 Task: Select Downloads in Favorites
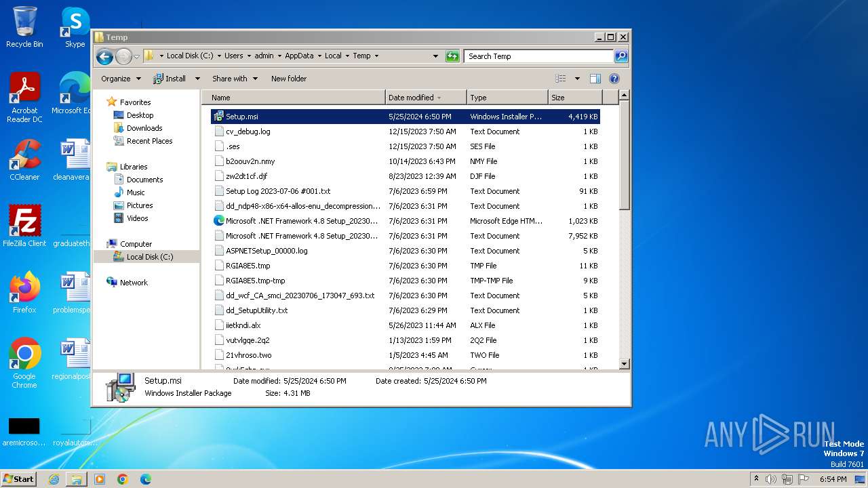pyautogui.click(x=144, y=128)
